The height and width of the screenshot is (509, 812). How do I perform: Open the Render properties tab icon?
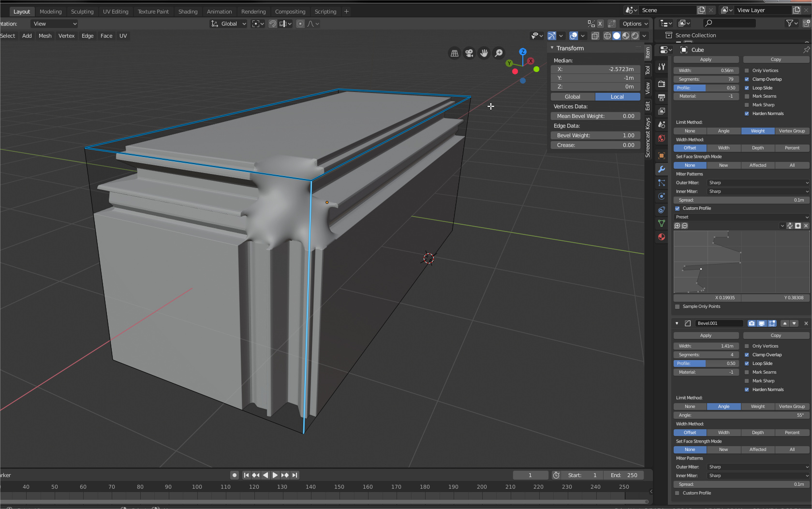click(662, 84)
